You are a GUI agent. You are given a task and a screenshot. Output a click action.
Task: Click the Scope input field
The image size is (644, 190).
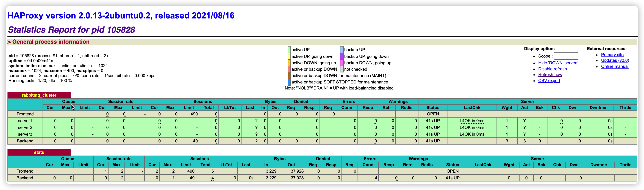tap(566, 56)
